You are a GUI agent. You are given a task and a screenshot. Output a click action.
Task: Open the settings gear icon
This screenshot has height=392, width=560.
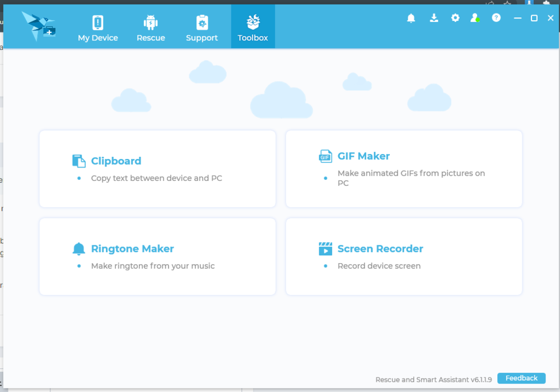coord(455,18)
